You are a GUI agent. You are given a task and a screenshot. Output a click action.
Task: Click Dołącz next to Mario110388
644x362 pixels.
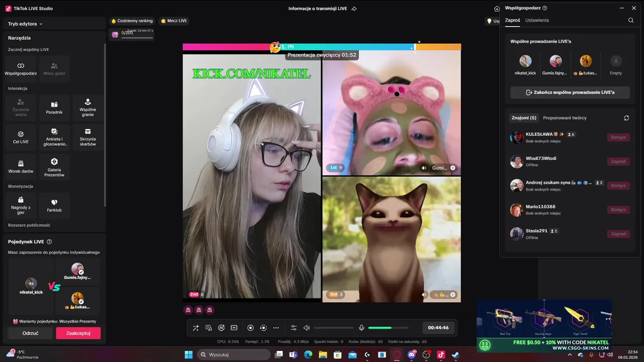click(x=618, y=210)
